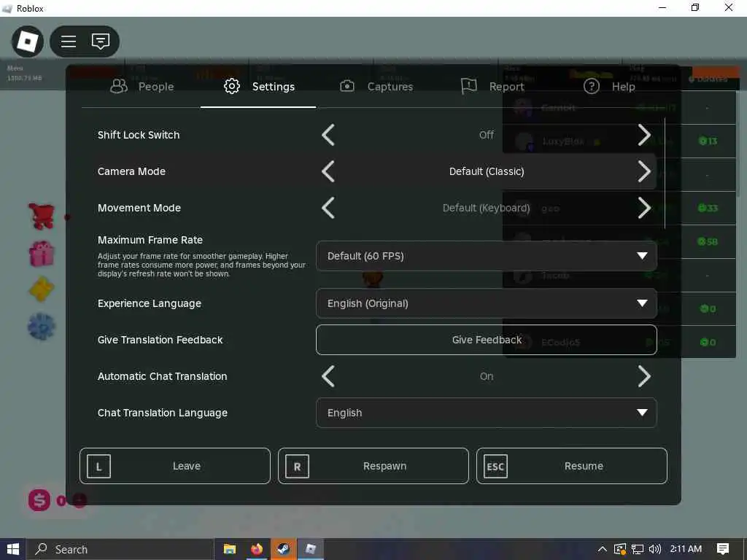The width and height of the screenshot is (747, 560).
Task: Click the Roblox taskbar icon
Action: pos(311,549)
